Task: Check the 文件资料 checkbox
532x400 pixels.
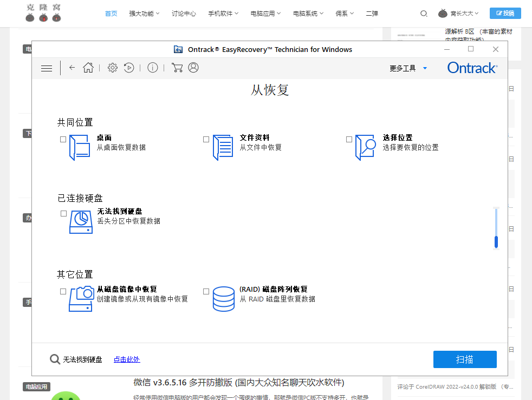Action: click(206, 139)
